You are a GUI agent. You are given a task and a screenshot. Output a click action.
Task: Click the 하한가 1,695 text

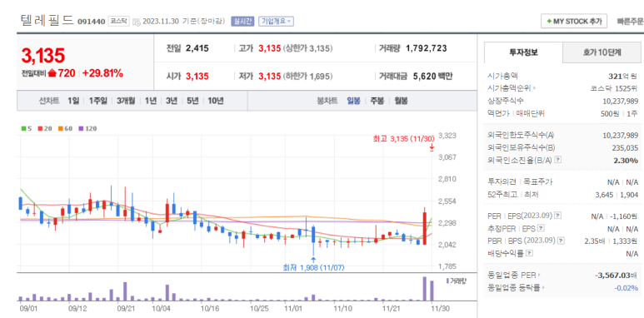click(x=308, y=76)
